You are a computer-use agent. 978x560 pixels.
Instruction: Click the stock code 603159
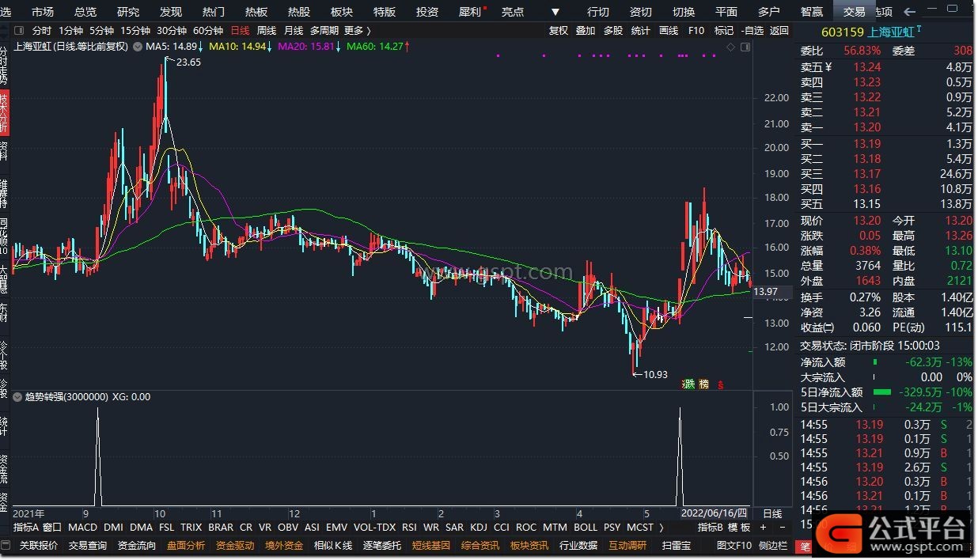pos(843,32)
